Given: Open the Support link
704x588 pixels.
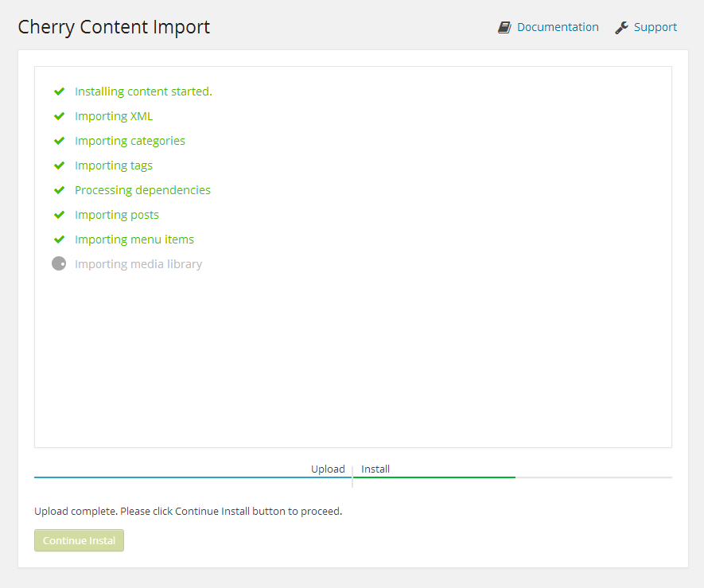Looking at the screenshot, I should [x=655, y=27].
